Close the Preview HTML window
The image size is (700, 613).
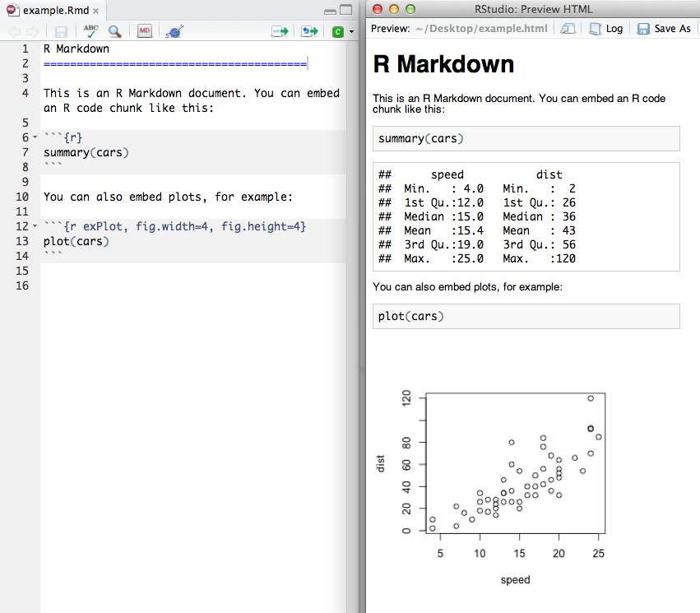click(378, 9)
